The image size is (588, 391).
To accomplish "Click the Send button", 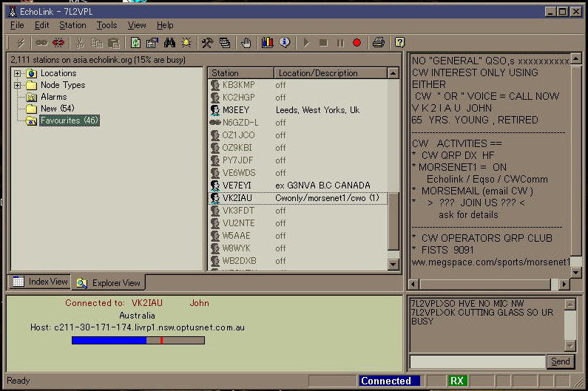I will pos(560,361).
